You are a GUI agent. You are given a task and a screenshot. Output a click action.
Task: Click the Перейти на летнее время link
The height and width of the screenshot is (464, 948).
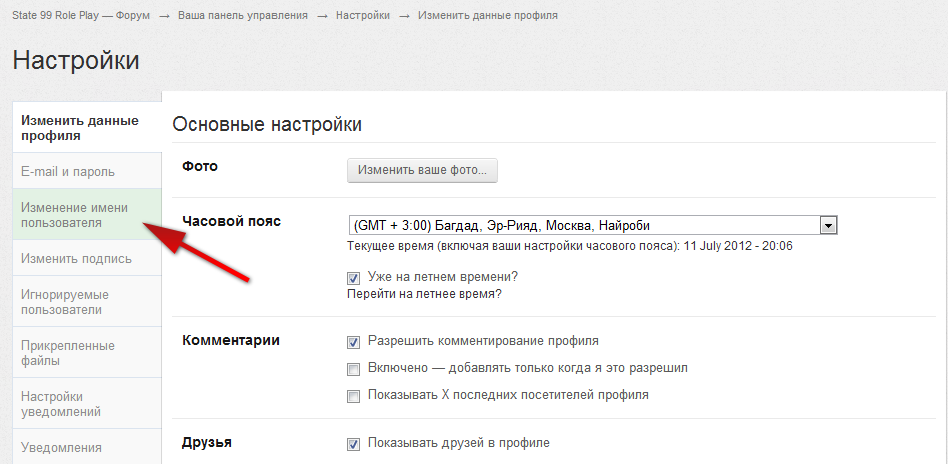(424, 295)
